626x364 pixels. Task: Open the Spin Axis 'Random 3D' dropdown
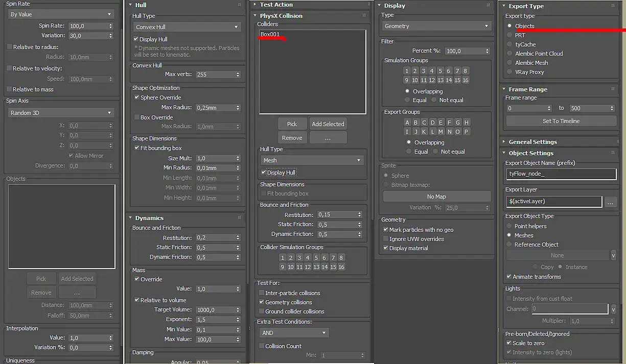point(61,113)
